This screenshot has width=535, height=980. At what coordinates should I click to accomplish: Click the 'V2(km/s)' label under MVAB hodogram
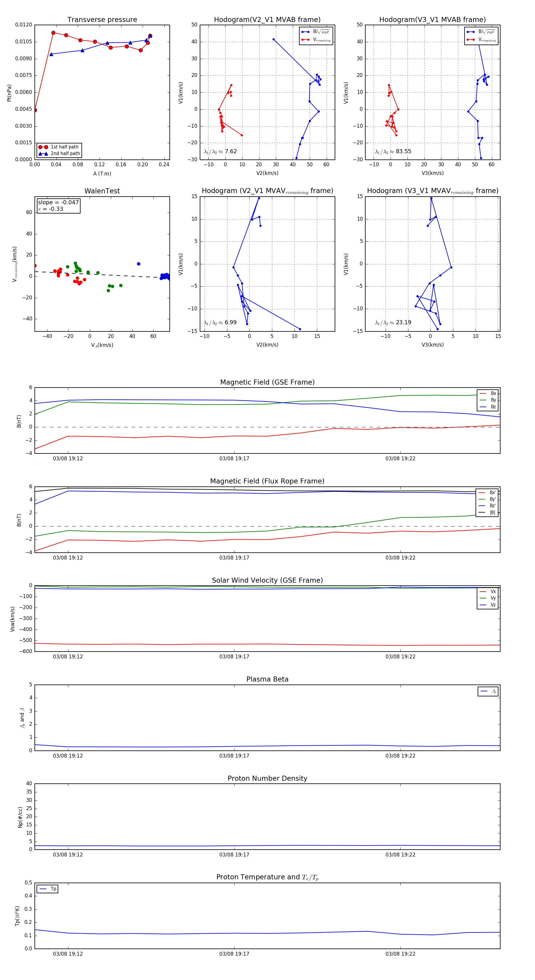(267, 173)
